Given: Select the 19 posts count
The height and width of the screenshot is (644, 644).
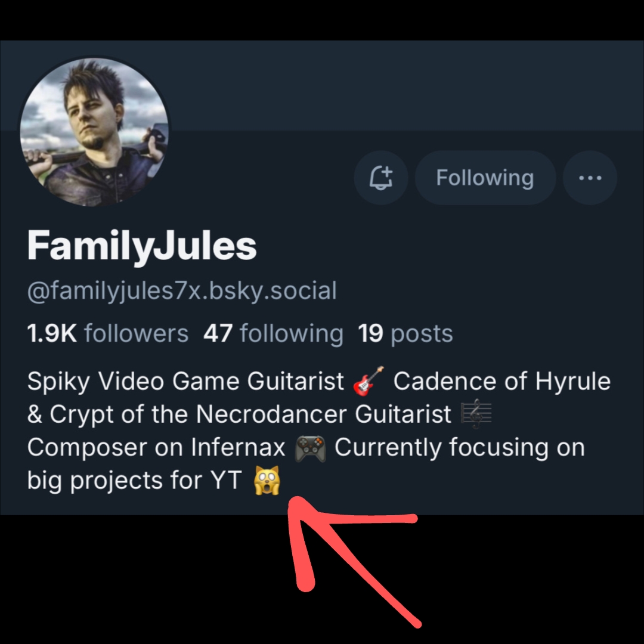Looking at the screenshot, I should tap(405, 334).
